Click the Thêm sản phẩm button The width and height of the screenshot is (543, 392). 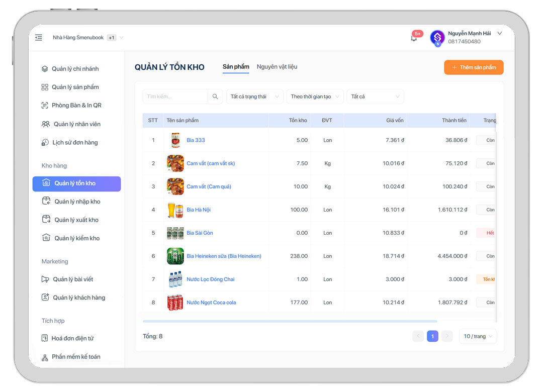point(474,67)
